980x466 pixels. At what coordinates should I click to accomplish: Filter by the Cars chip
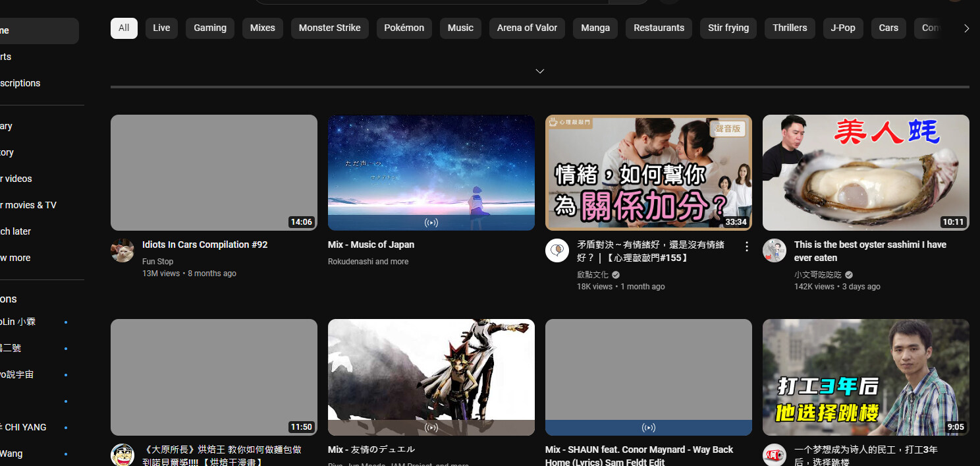pos(888,28)
